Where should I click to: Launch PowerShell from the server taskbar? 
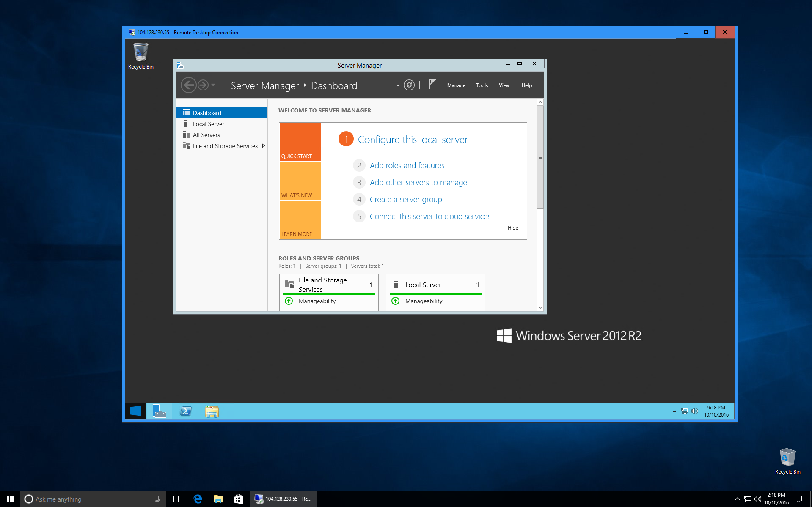(185, 411)
